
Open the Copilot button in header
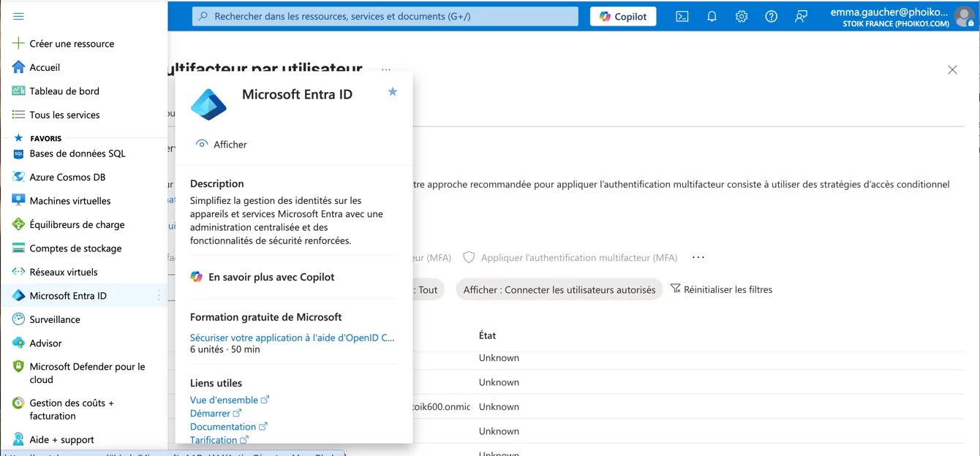[623, 16]
